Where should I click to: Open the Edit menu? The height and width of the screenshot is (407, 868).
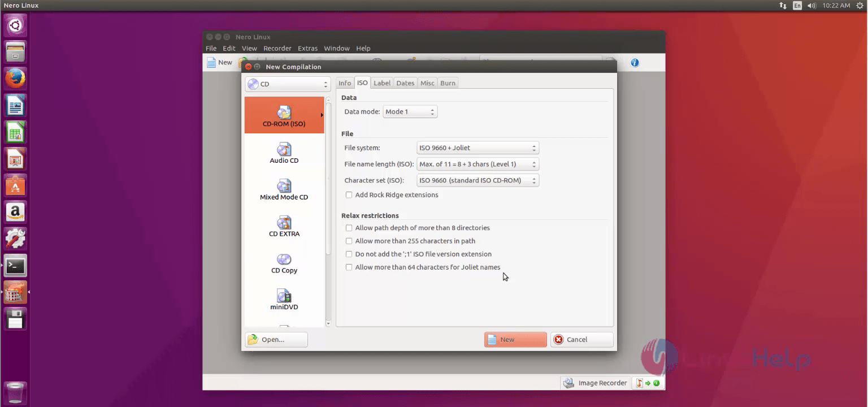point(229,48)
